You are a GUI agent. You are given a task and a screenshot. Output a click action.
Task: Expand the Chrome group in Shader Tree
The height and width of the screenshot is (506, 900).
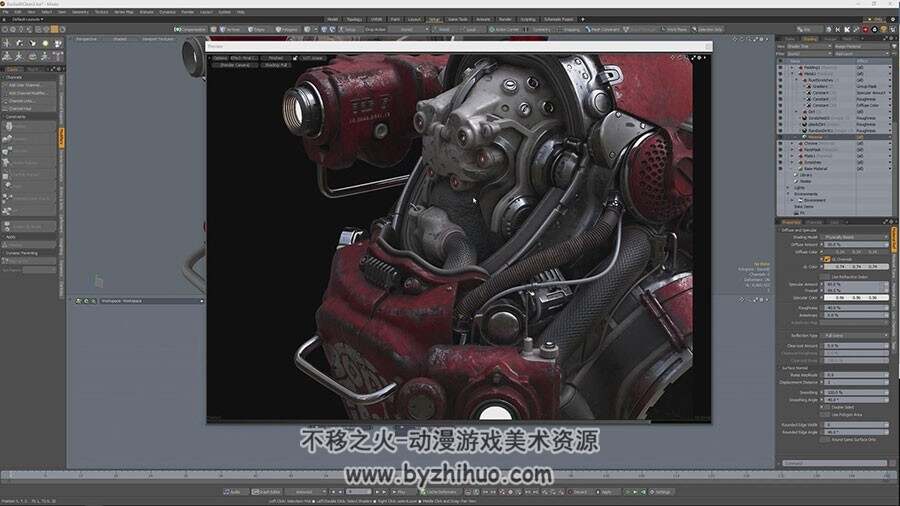coord(792,143)
